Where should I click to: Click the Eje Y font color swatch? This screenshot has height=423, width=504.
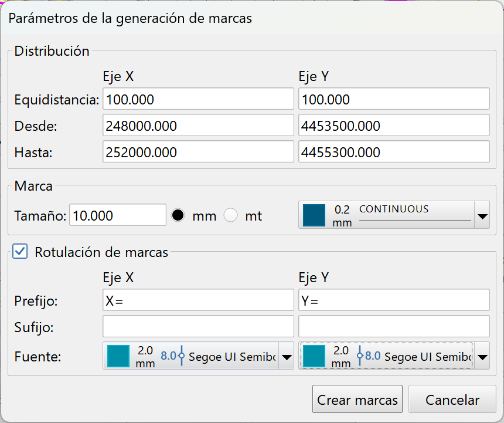click(314, 356)
